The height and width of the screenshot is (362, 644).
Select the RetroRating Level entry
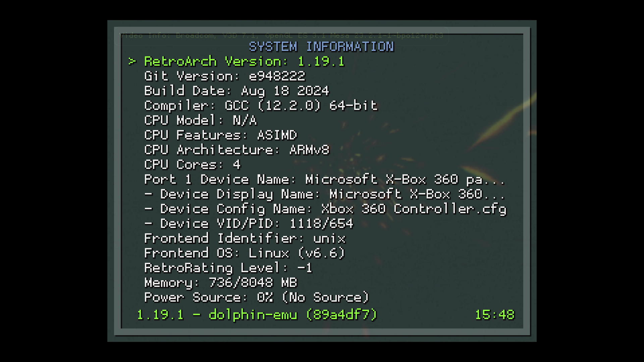coord(228,268)
